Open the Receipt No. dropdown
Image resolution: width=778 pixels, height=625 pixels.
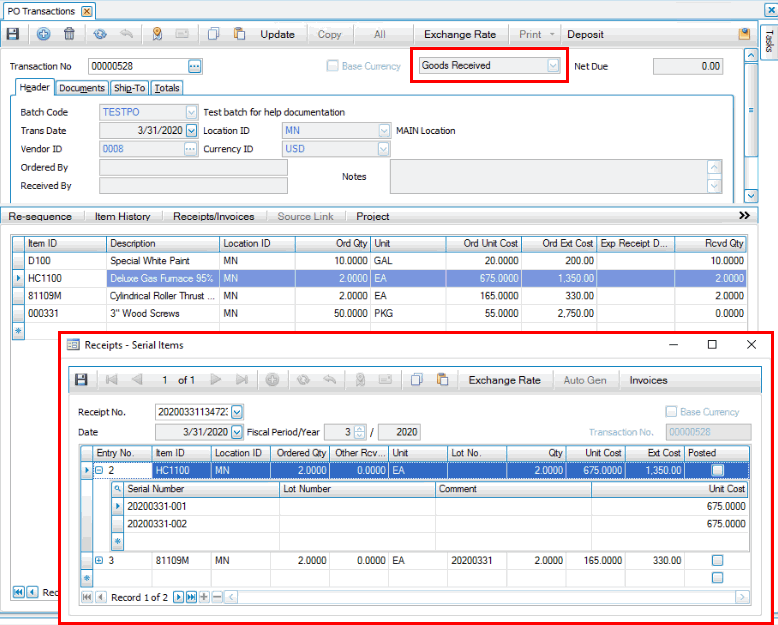[237, 412]
